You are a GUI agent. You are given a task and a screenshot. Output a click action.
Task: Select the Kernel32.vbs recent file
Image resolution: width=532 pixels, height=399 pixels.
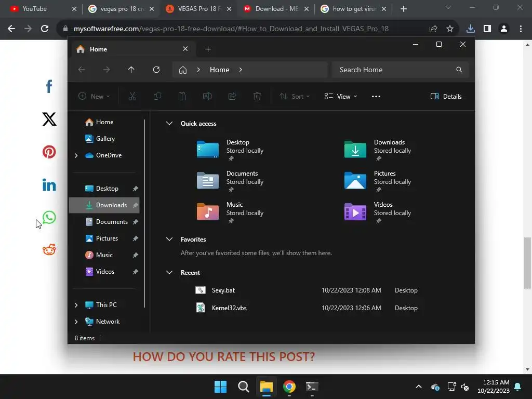307,308
